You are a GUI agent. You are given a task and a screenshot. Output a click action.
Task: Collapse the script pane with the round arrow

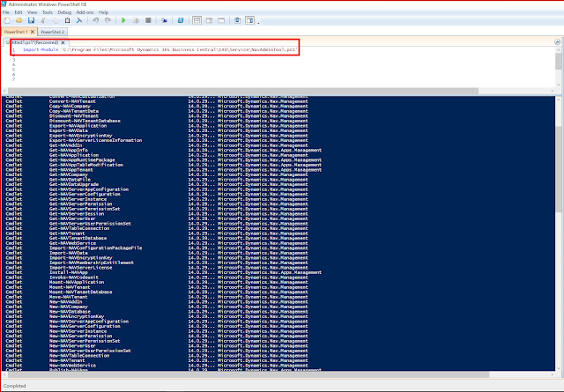tap(557, 42)
